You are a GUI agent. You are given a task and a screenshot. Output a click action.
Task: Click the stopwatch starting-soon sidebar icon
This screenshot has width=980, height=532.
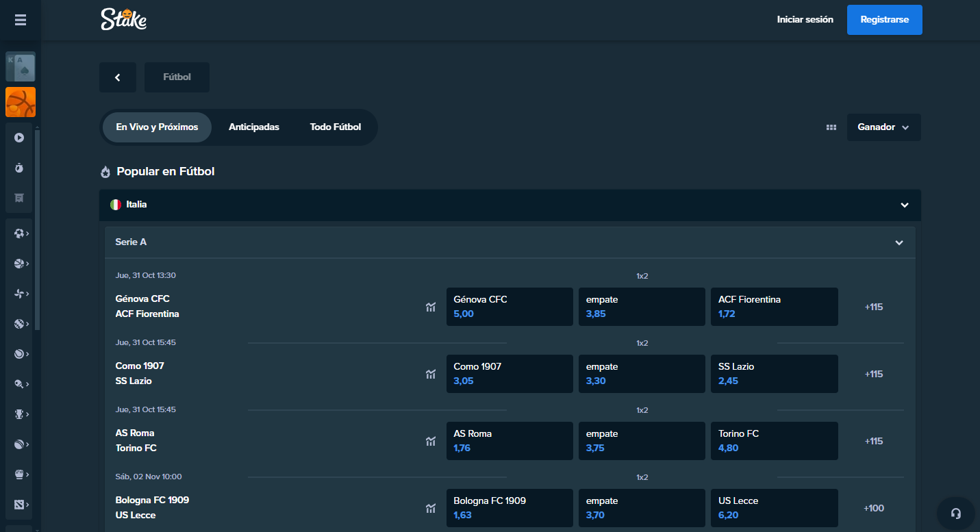(19, 168)
